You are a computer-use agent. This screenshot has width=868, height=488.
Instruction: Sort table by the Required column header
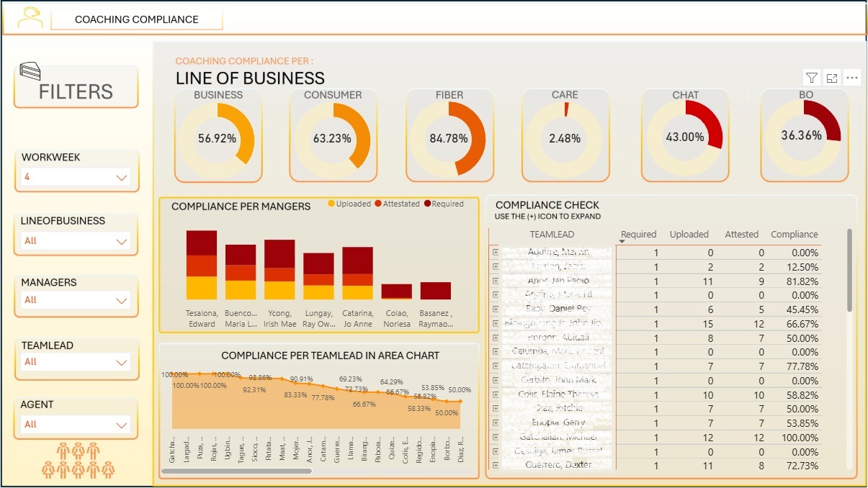pos(638,234)
